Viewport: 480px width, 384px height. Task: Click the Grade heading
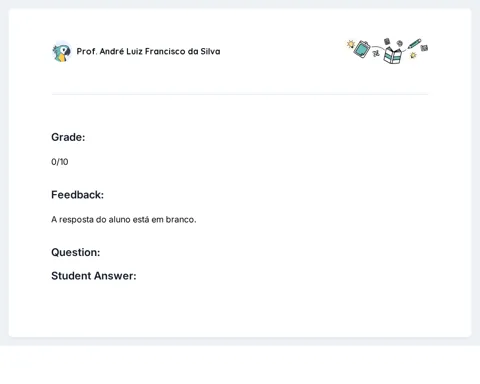click(x=68, y=137)
